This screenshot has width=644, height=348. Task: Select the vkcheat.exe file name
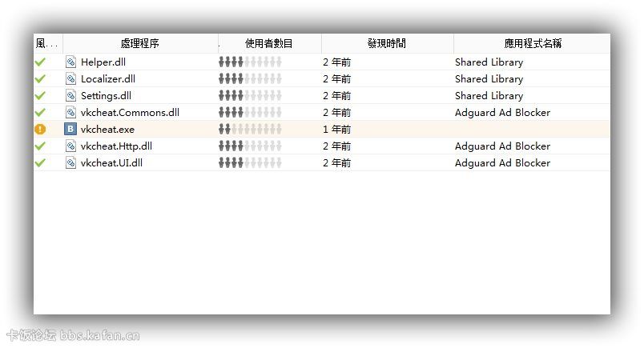pyautogui.click(x=107, y=130)
